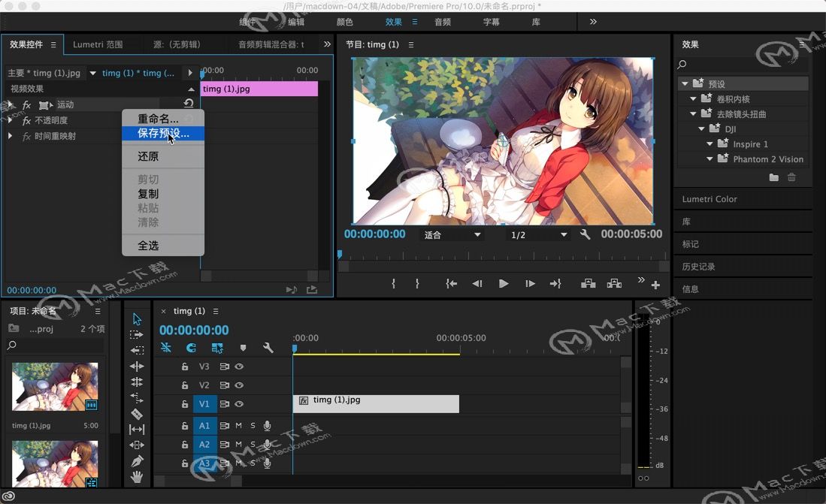Screen dimensions: 826x504
Task: Click the Lift button
Action: [588, 284]
